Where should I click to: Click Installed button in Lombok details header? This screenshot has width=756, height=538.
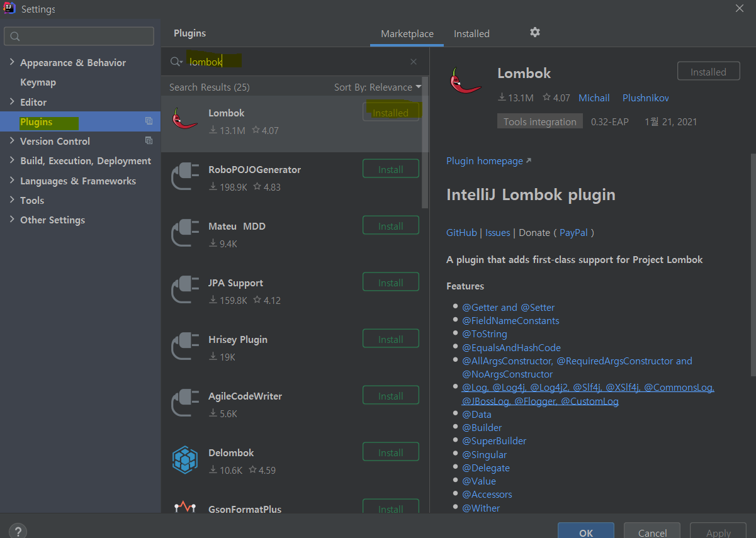tap(708, 72)
